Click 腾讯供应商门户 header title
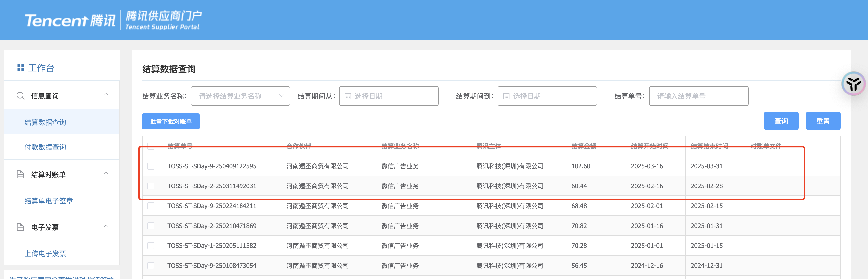 (164, 16)
